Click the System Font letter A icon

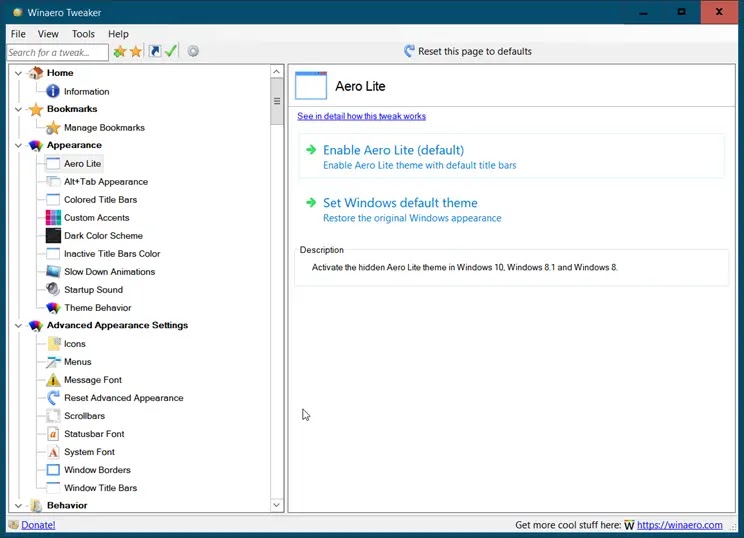[53, 452]
